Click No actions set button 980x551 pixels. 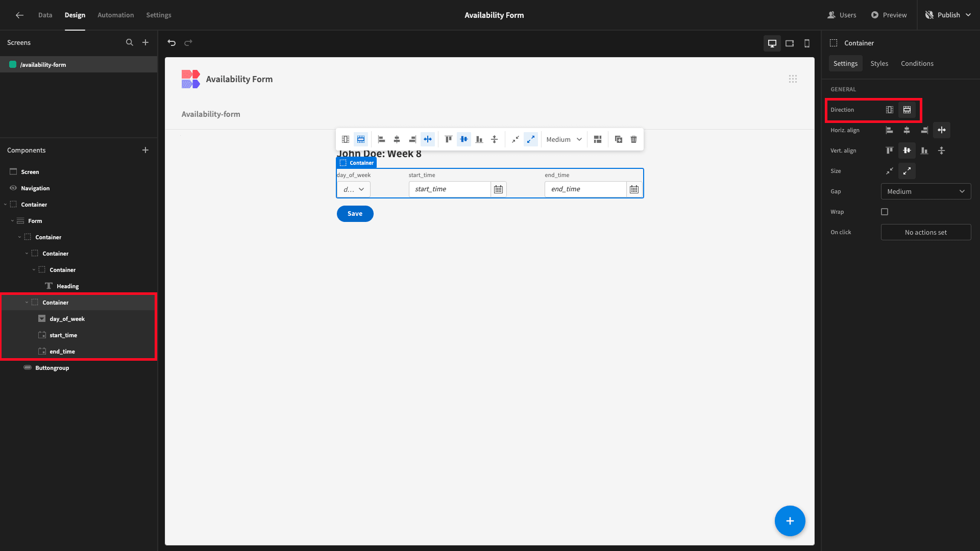(x=926, y=232)
